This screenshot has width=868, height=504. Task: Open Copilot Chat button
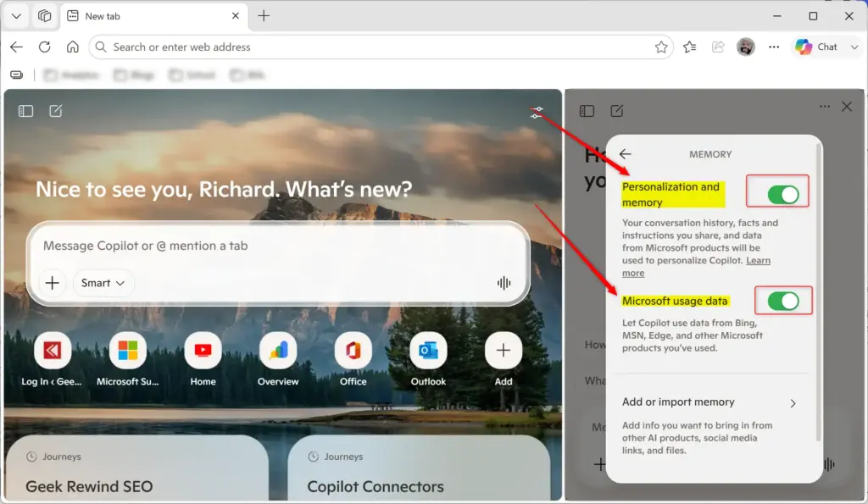(817, 47)
